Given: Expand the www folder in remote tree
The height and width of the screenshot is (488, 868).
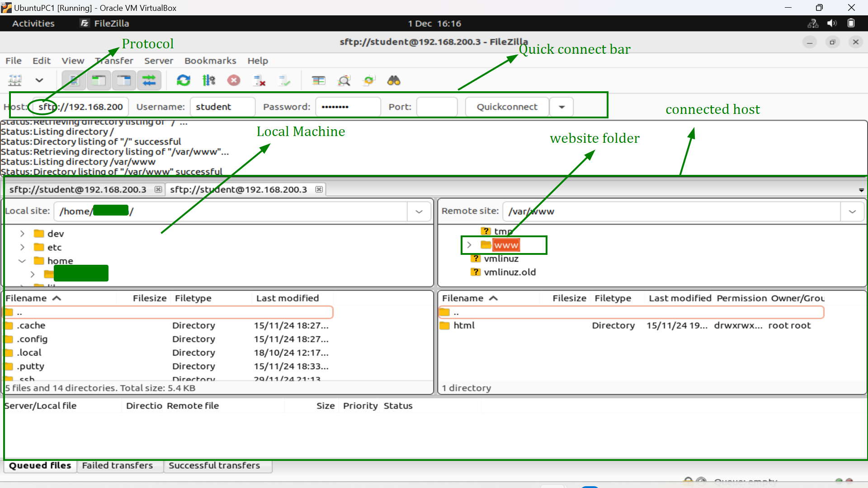Looking at the screenshot, I should (x=469, y=245).
